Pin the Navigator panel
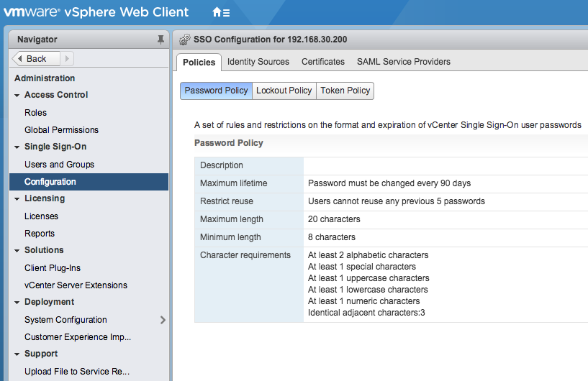The height and width of the screenshot is (381, 588). 160,40
